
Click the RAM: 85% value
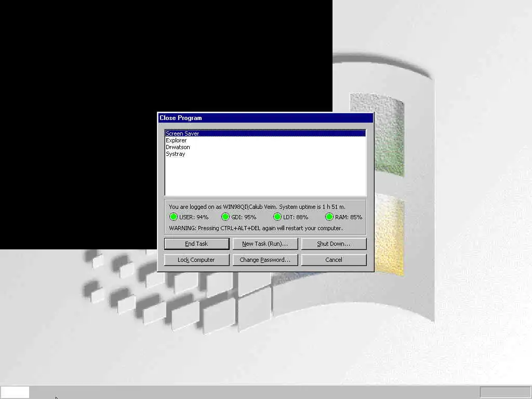click(349, 217)
